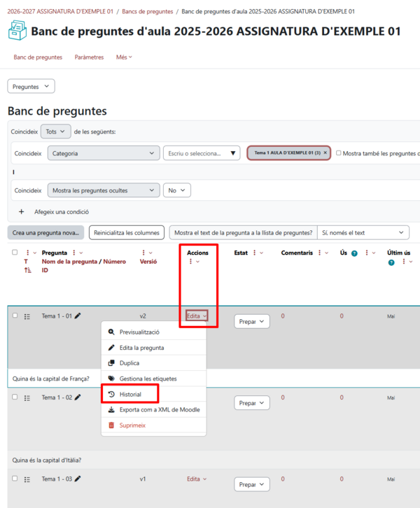The height and width of the screenshot is (508, 420).
Task: Tick the checkbox for Tema 1 - 01
Action: click(x=15, y=316)
